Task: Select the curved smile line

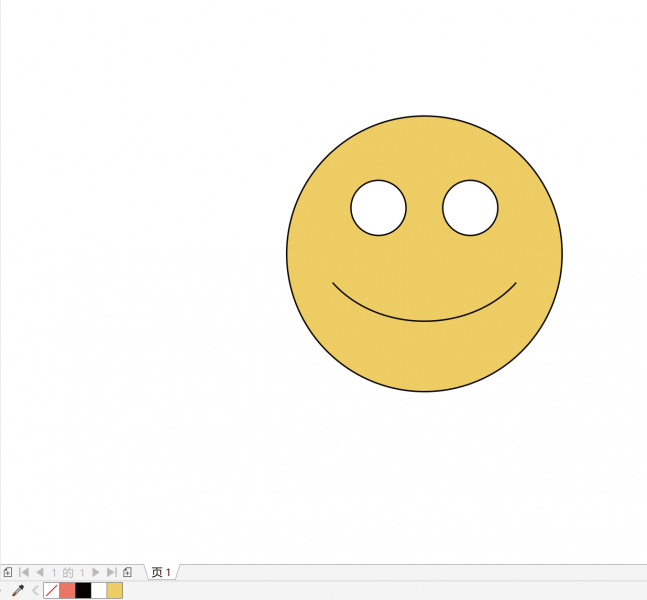Action: tap(424, 321)
